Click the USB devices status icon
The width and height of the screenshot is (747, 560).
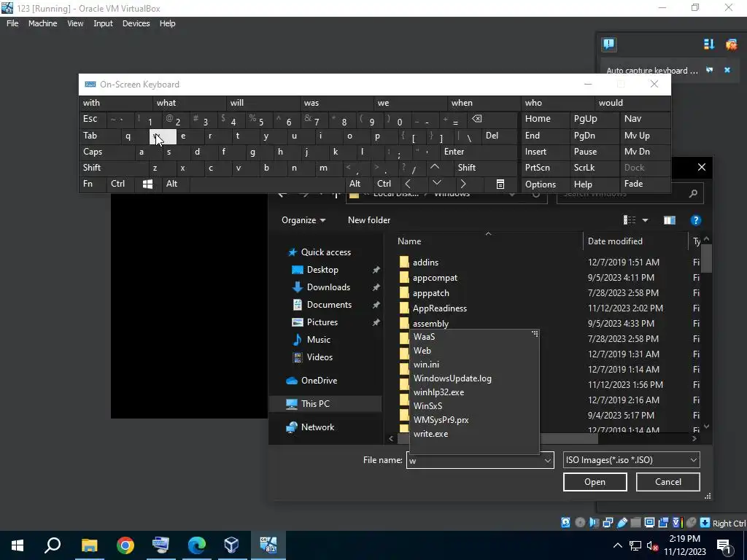click(622, 522)
